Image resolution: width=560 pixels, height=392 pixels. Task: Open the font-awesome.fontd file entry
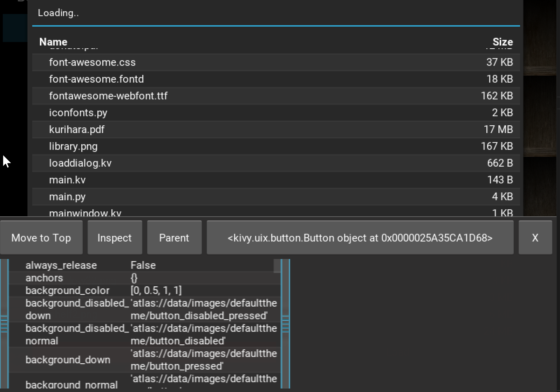point(96,79)
